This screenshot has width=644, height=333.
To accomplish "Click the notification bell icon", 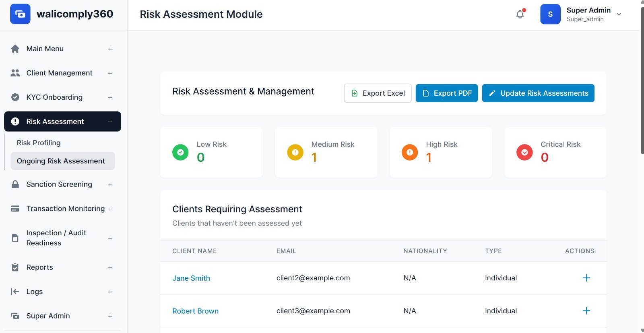I will coord(520,14).
